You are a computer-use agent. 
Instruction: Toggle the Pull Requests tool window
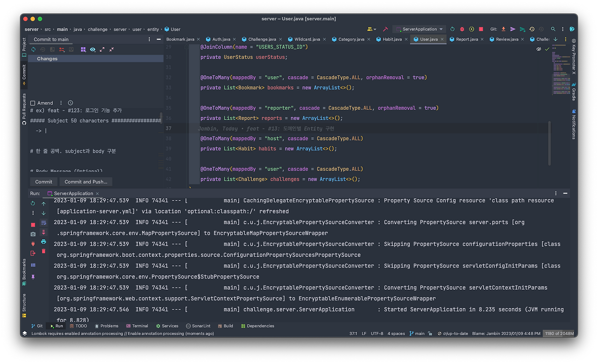[24, 109]
